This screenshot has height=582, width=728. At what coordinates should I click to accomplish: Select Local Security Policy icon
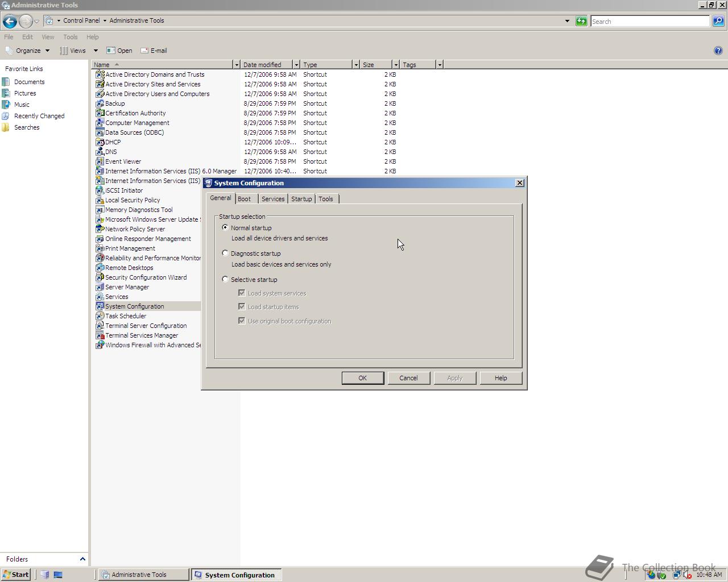click(x=100, y=200)
